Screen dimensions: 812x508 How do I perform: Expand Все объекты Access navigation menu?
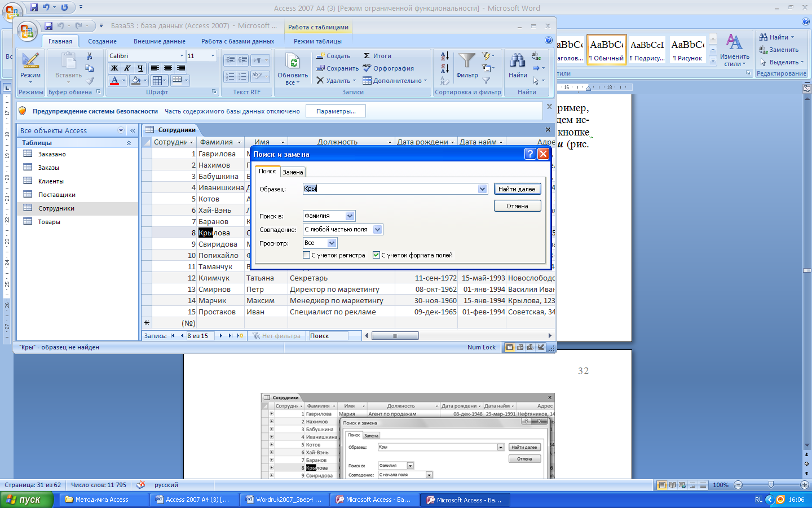click(121, 130)
